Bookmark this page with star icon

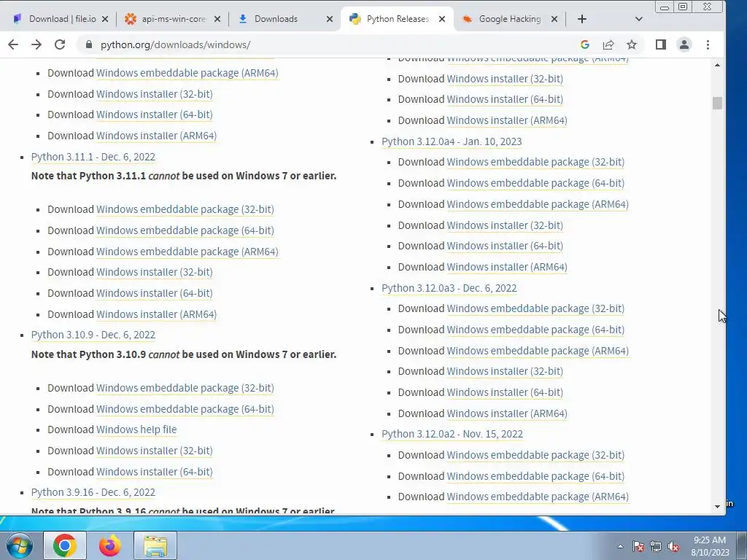(632, 44)
